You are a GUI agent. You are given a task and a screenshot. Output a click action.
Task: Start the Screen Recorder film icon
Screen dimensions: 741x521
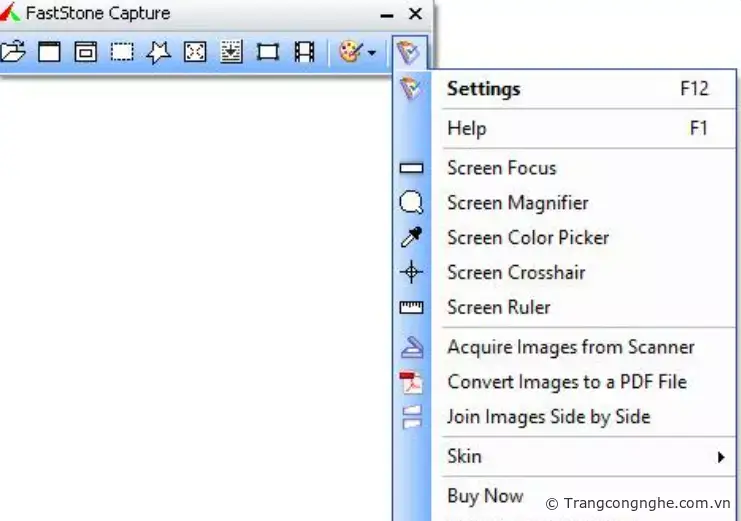coord(304,51)
